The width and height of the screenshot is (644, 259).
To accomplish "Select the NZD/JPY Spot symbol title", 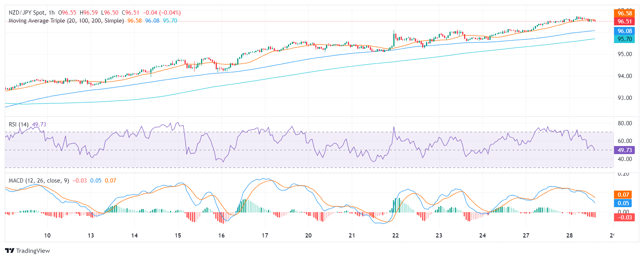I will pyautogui.click(x=27, y=13).
